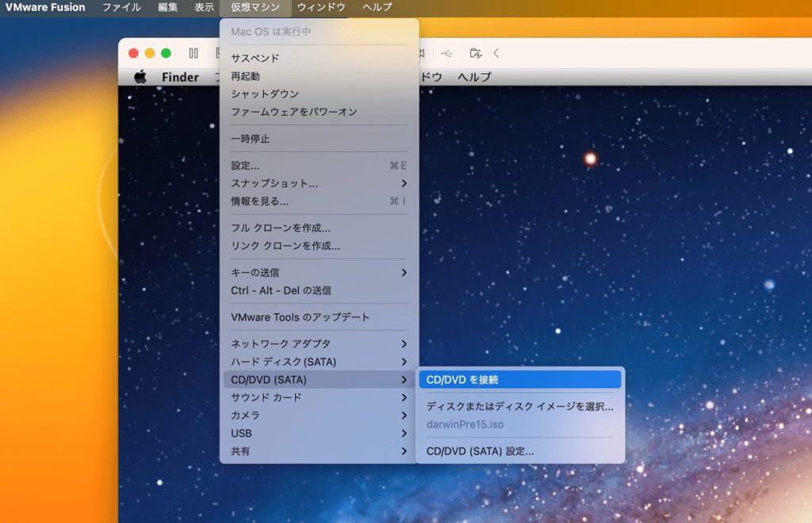Open ファイル menu in menu bar
Image resolution: width=812 pixels, height=523 pixels.
(121, 7)
